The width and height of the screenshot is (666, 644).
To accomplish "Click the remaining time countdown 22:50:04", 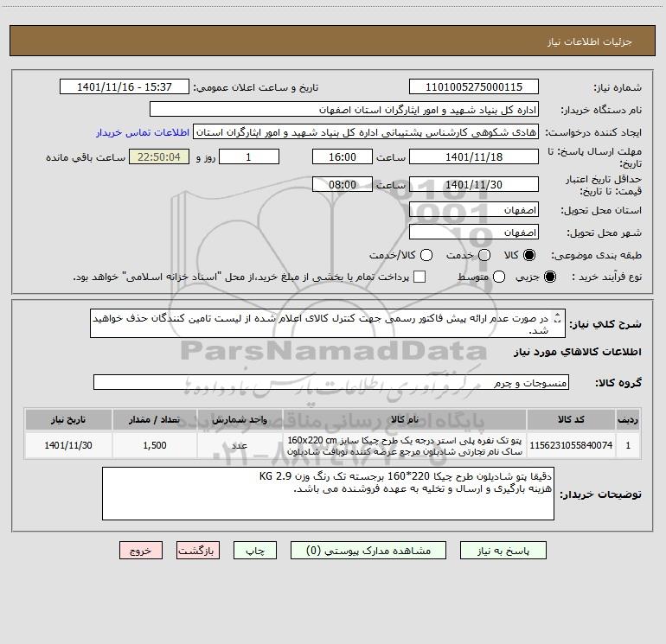I will 159,156.
